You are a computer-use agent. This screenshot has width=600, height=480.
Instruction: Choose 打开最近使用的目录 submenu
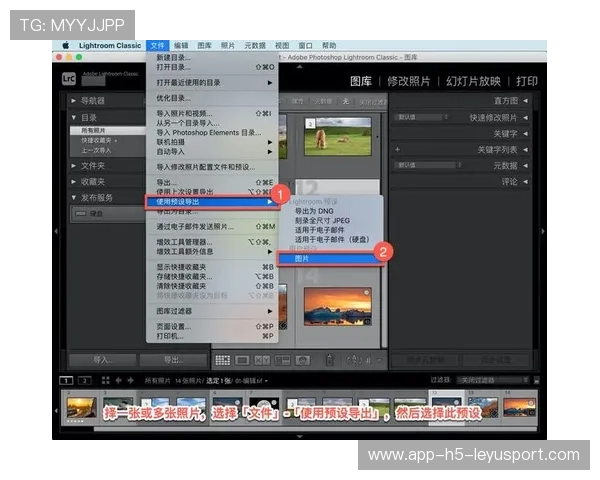(x=212, y=83)
